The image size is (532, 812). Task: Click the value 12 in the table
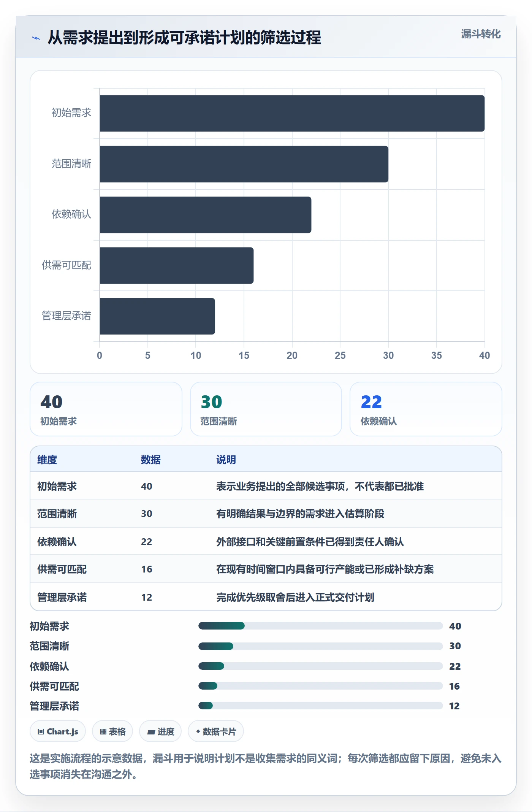click(x=147, y=597)
